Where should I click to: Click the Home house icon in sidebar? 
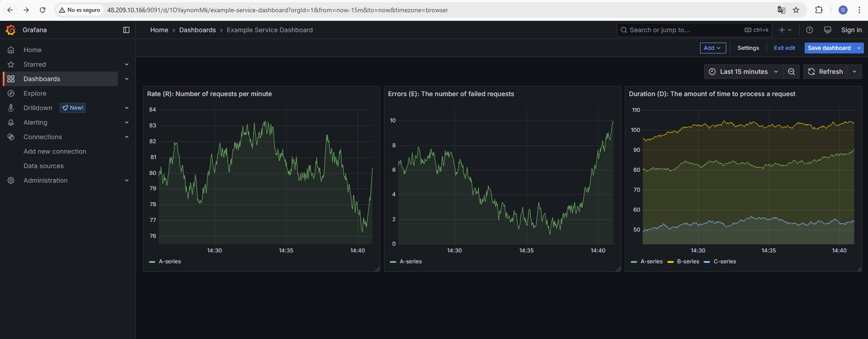coord(11,50)
